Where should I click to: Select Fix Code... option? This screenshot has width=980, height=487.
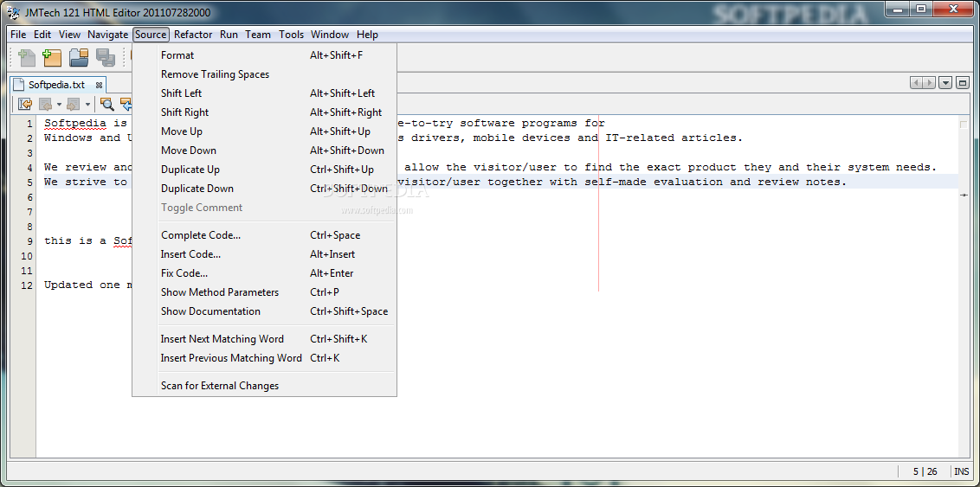point(264,273)
